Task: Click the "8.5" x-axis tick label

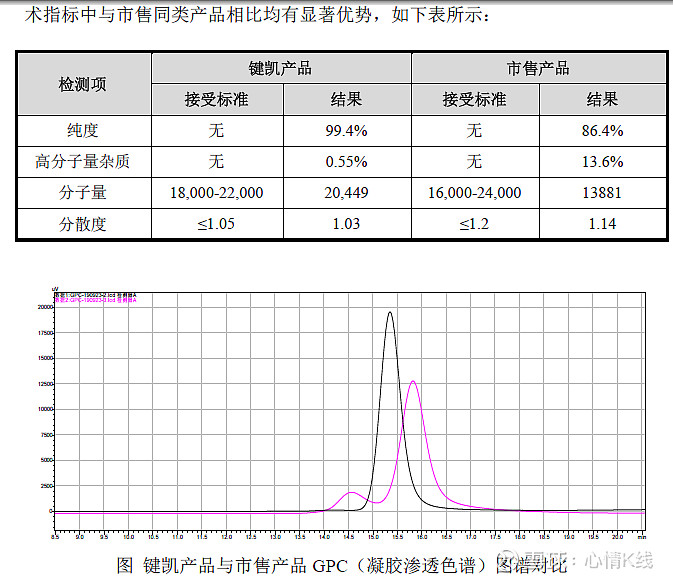Action: [55, 536]
